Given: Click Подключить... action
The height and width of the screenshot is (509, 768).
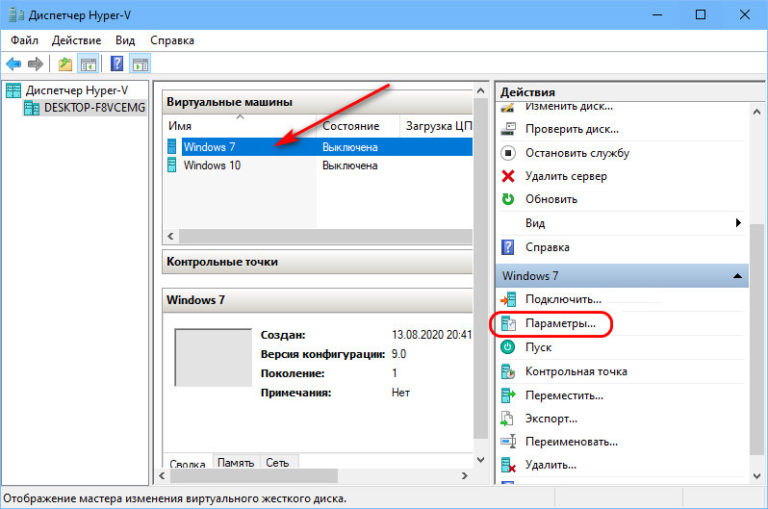Looking at the screenshot, I should click(x=563, y=299).
